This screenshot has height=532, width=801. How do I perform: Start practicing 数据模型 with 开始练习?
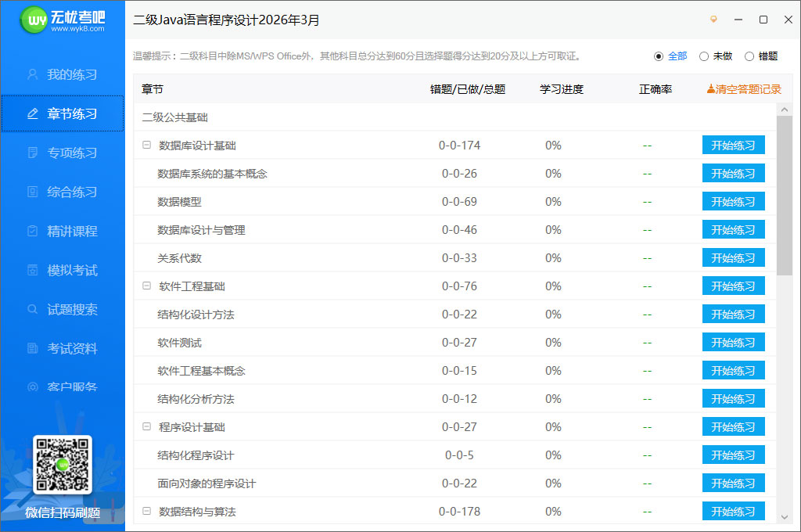click(733, 201)
